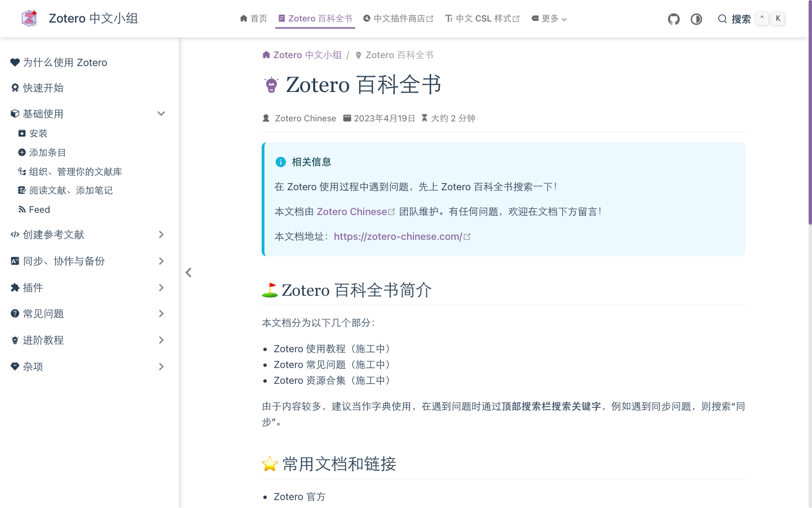This screenshot has width=812, height=508.
Task: Collapse the sidebar with the arrow
Action: coord(188,272)
